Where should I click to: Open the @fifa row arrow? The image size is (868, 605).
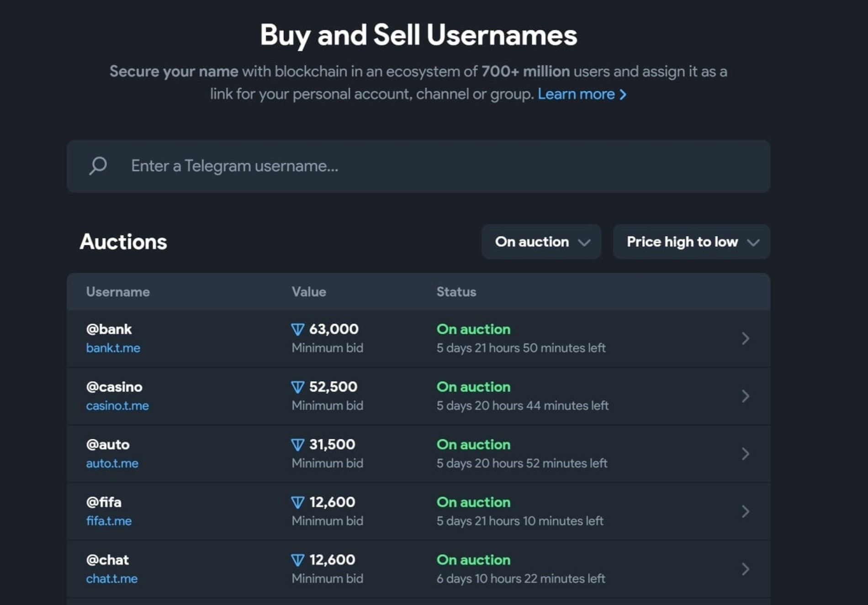745,511
